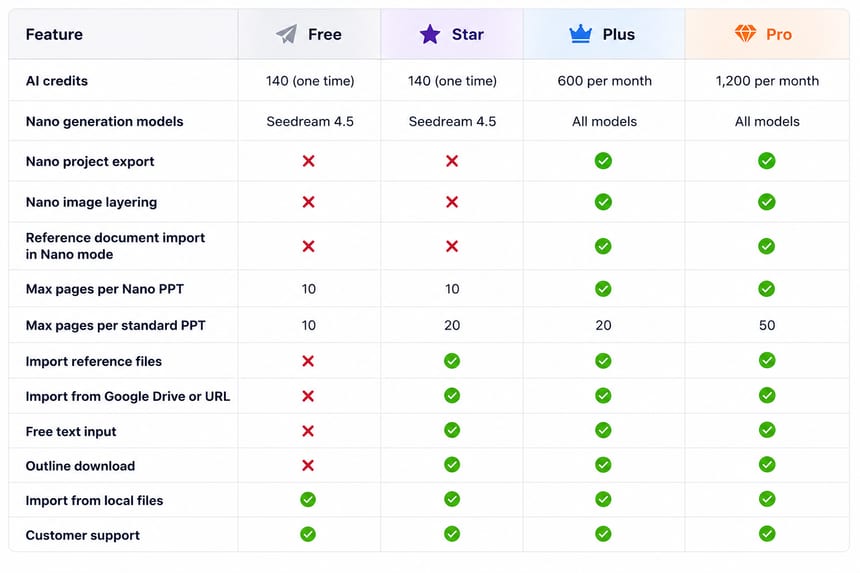The image size is (860, 573).
Task: Click the green check for Nano image layering under Plus
Action: coord(603,202)
